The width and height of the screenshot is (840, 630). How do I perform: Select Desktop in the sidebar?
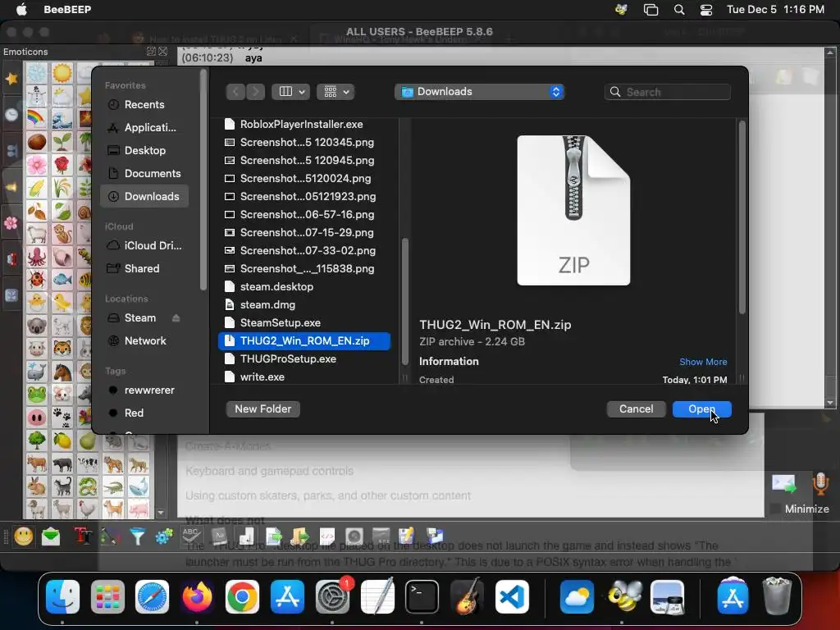pyautogui.click(x=144, y=151)
